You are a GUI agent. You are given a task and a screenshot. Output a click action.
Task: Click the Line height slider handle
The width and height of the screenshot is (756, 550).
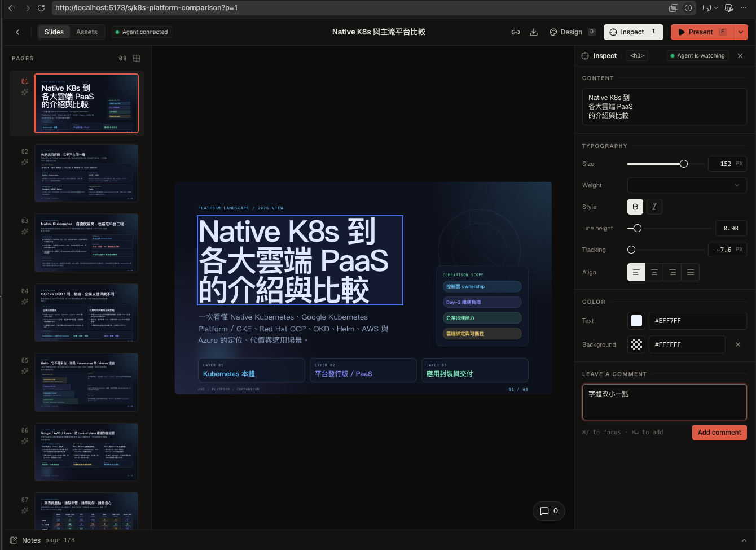click(x=638, y=228)
